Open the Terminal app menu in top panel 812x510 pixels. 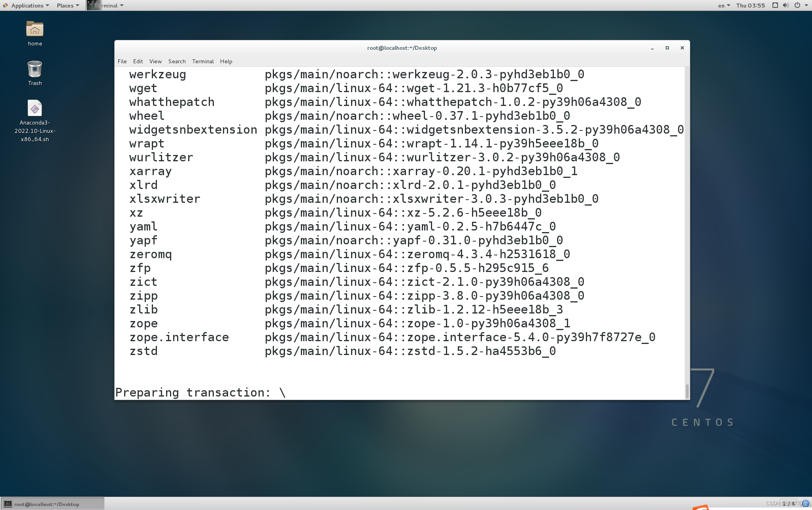(x=106, y=5)
